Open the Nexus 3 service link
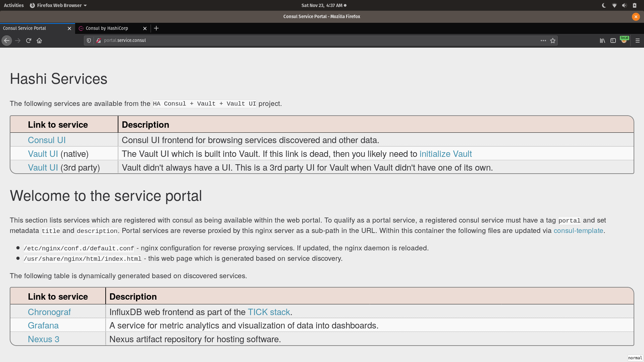 [44, 339]
